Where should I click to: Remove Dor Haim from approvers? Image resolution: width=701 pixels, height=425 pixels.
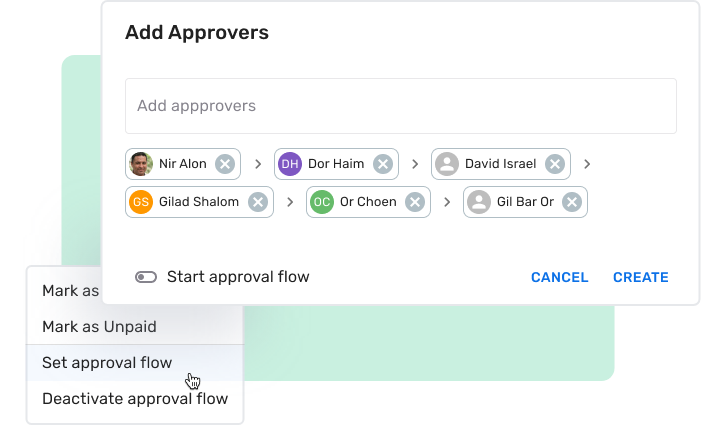(382, 164)
